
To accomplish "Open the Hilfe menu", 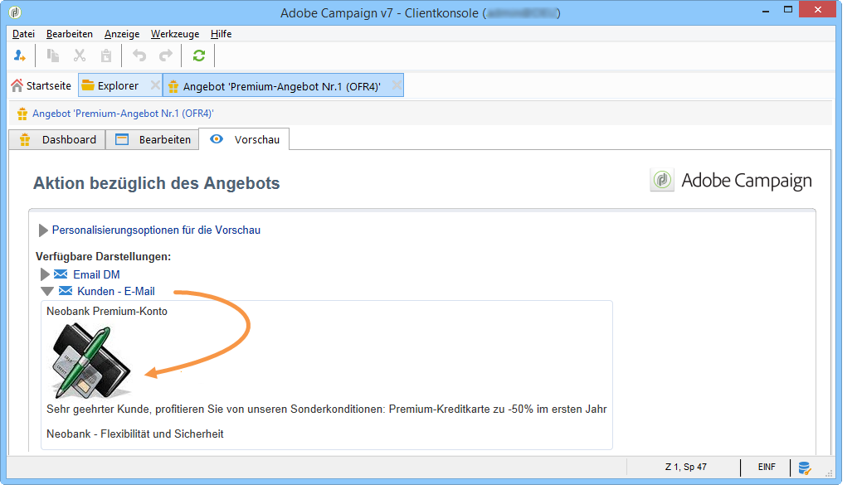I will [x=221, y=34].
